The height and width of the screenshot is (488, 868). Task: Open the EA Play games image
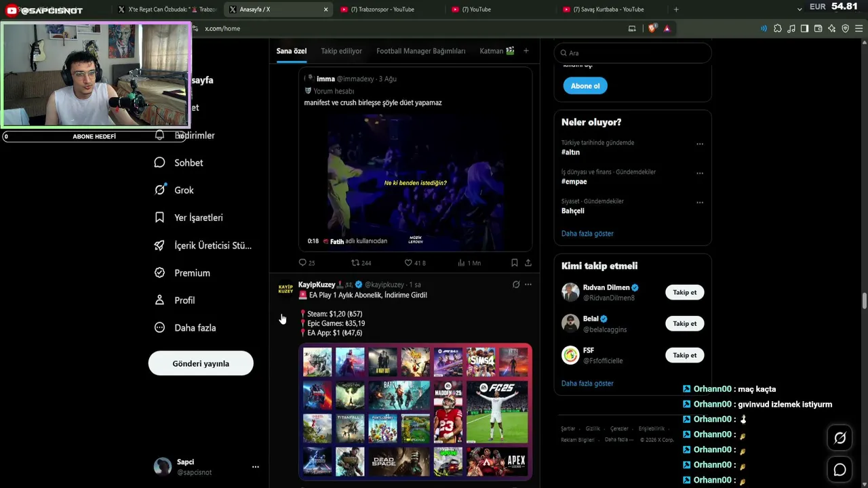tap(415, 412)
